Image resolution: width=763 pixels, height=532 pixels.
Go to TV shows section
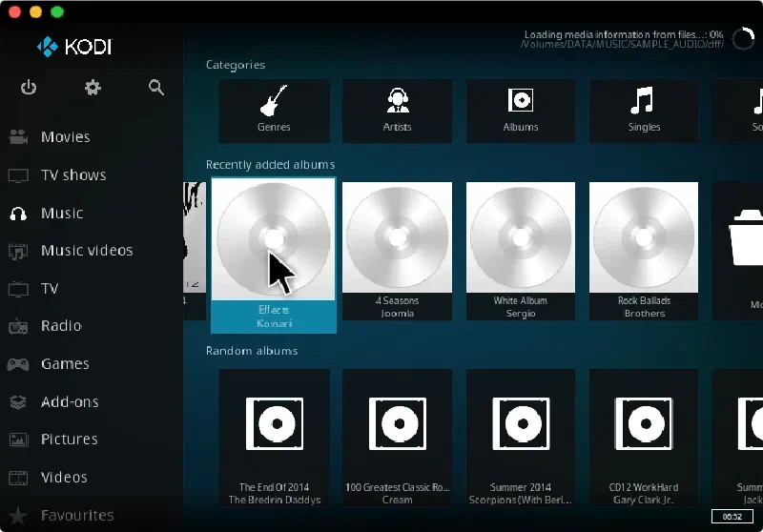[72, 175]
